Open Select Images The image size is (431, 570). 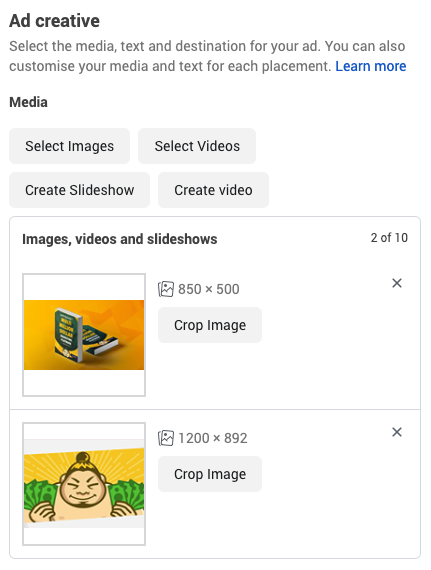[69, 146]
